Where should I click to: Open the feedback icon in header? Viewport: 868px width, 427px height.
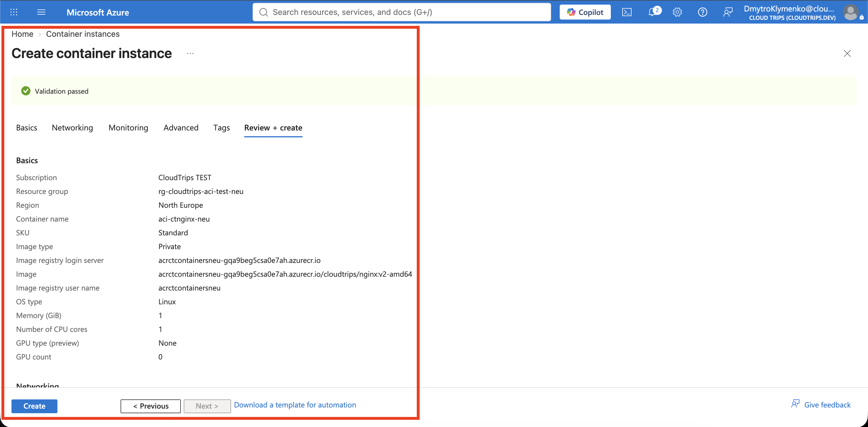point(728,12)
